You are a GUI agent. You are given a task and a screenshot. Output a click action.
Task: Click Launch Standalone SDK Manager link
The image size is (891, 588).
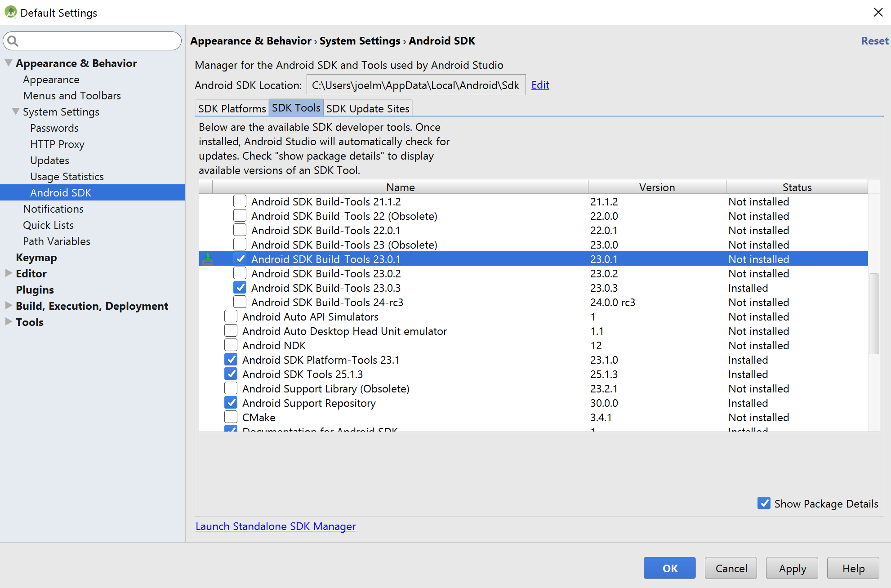(x=275, y=526)
